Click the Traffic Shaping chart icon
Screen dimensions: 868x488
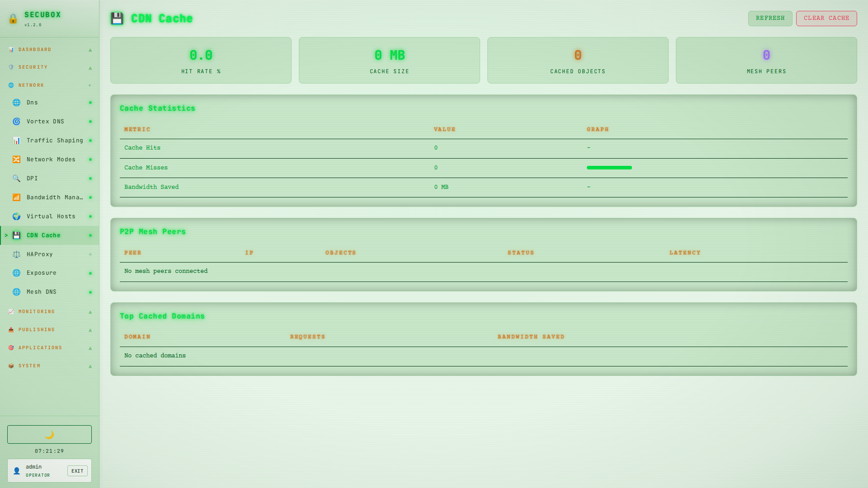tap(16, 141)
